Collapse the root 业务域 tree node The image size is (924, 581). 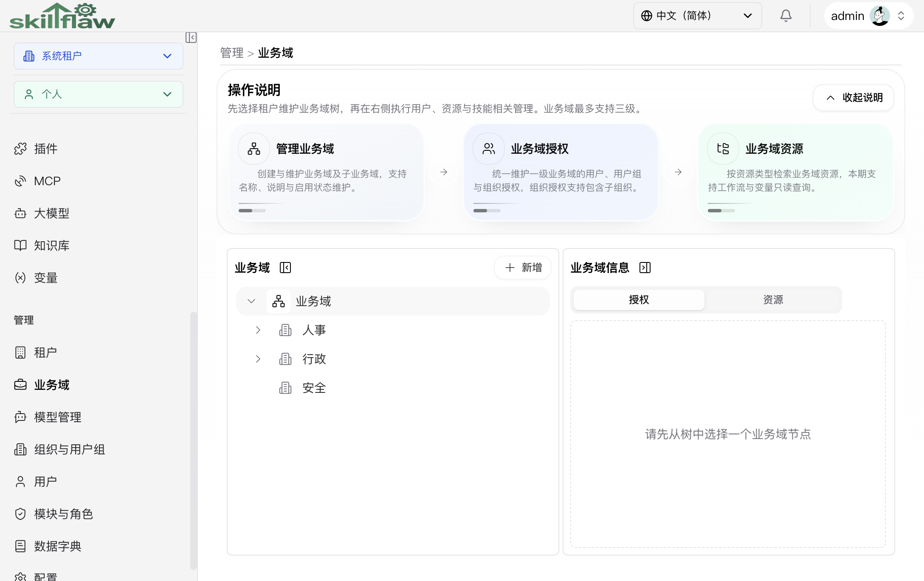[x=251, y=301]
